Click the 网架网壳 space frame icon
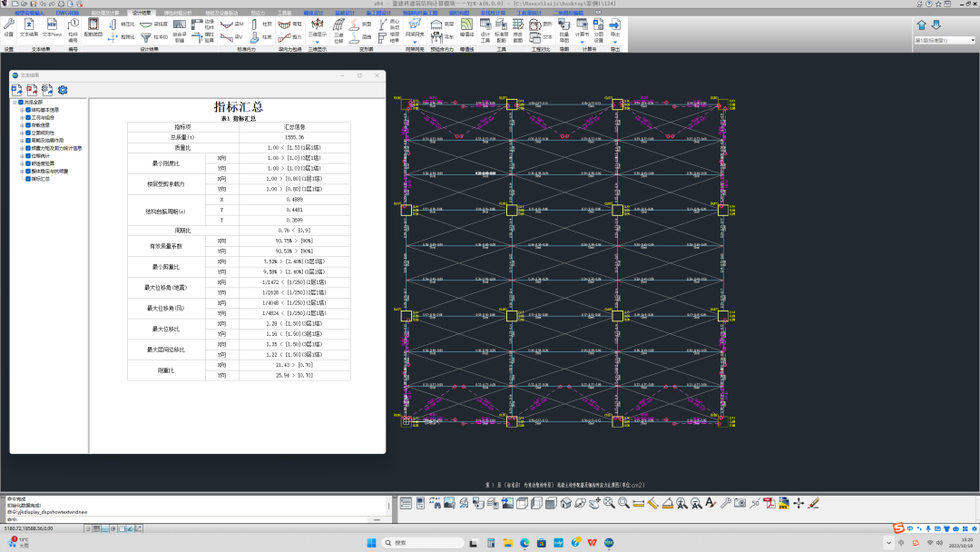The height and width of the screenshot is (552, 980). coord(415,28)
